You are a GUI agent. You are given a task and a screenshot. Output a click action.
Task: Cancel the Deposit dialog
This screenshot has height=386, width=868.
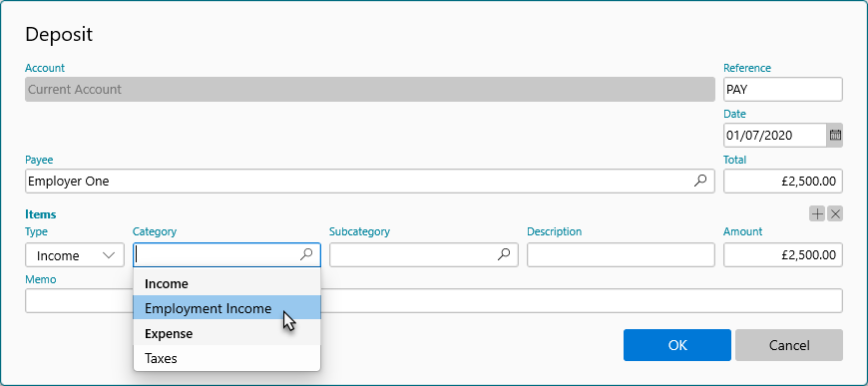click(789, 345)
